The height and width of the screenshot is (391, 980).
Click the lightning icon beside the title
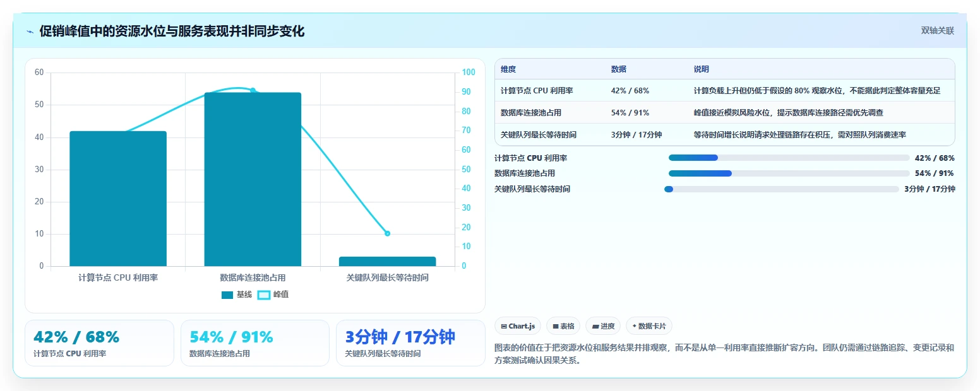pos(30,32)
